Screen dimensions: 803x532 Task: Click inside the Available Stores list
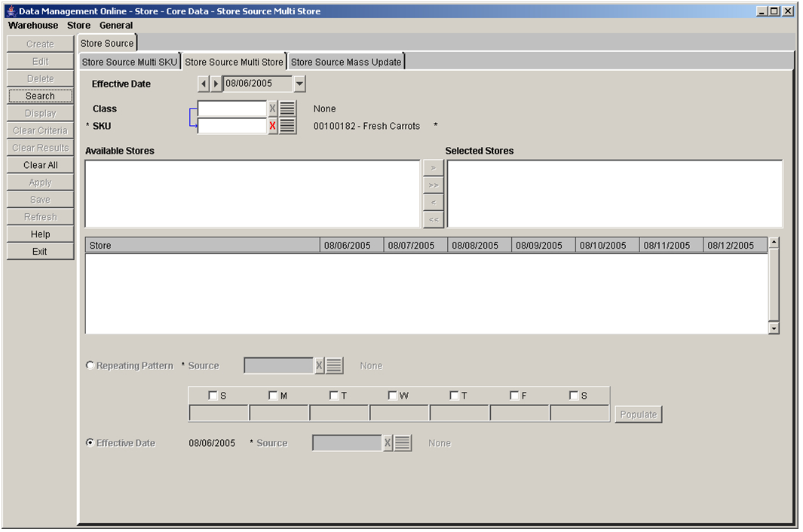(253, 194)
